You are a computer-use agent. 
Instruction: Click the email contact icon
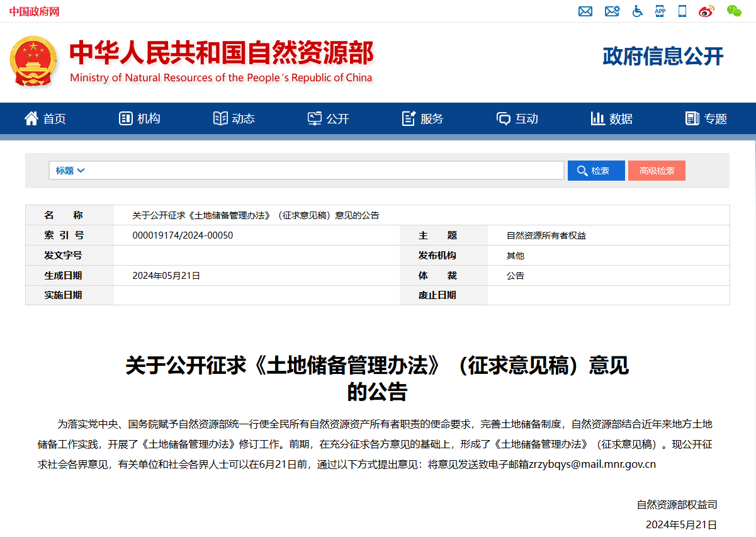click(585, 11)
